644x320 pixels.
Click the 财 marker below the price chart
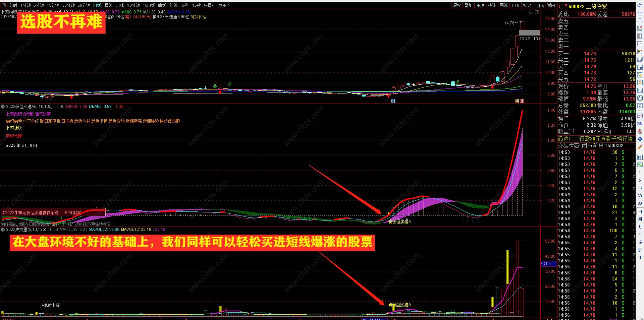pyautogui.click(x=393, y=101)
